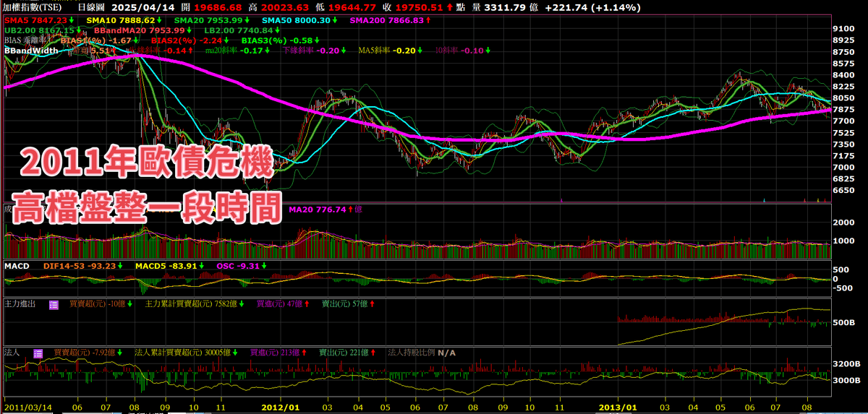Click 買賣超(元) -7.92億 in 法人 panel

click(x=85, y=353)
